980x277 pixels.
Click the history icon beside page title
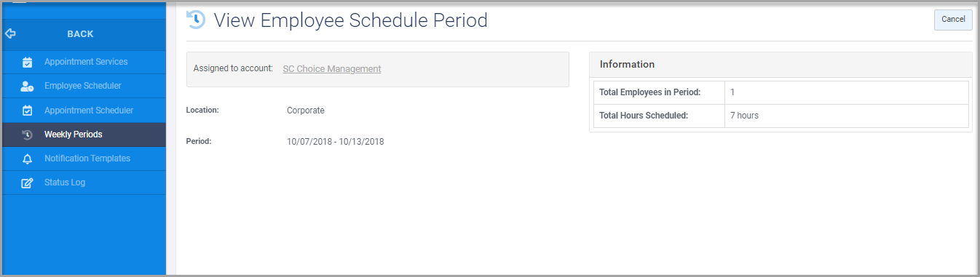tap(196, 20)
